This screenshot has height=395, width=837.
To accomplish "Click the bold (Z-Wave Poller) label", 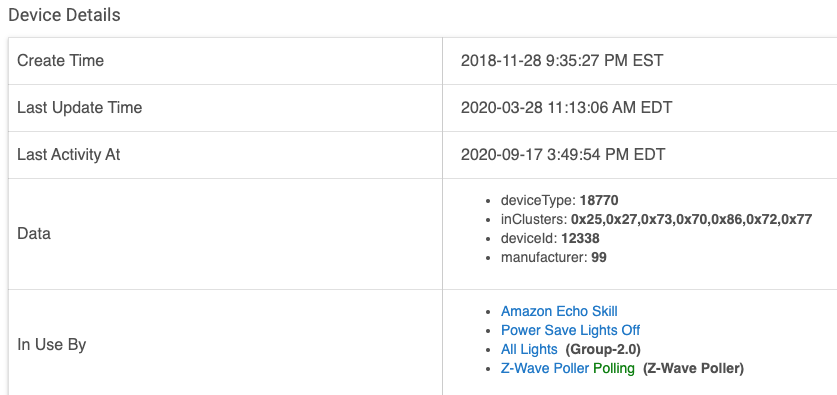I will click(693, 368).
